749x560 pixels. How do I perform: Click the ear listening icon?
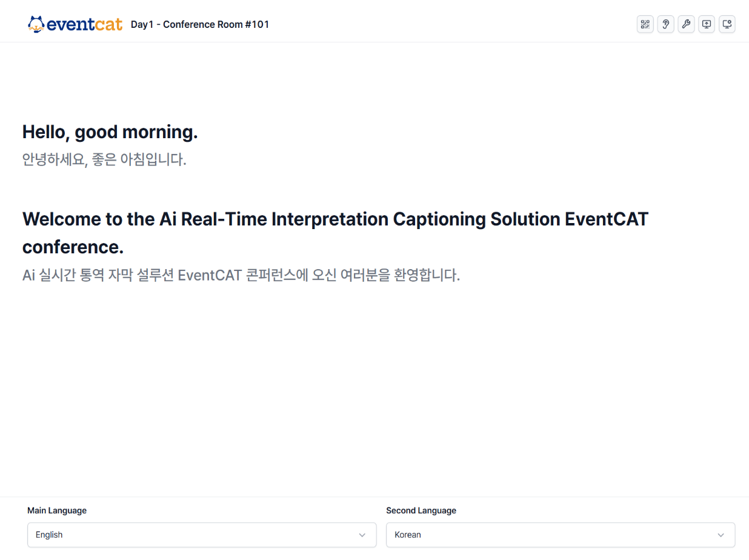pyautogui.click(x=666, y=24)
